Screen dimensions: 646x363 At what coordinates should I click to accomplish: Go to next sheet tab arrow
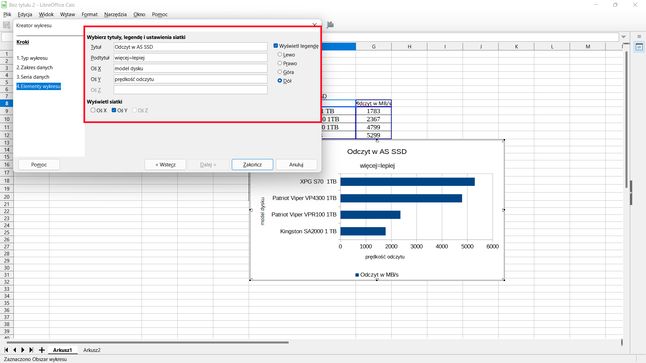[23, 350]
